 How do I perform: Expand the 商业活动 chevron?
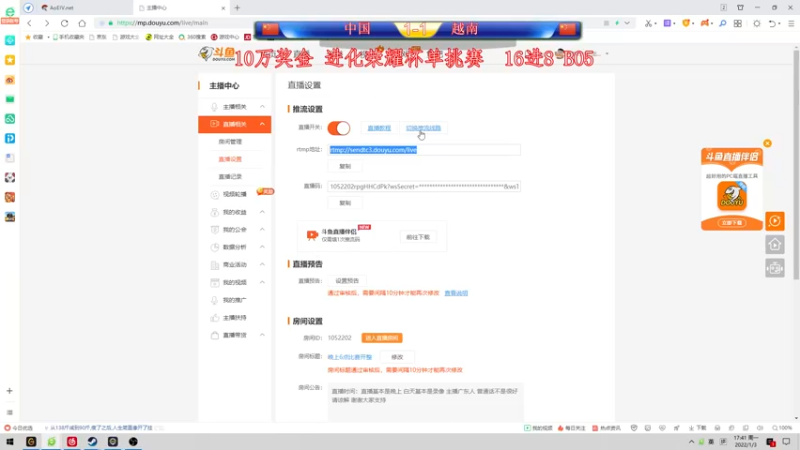(262, 264)
